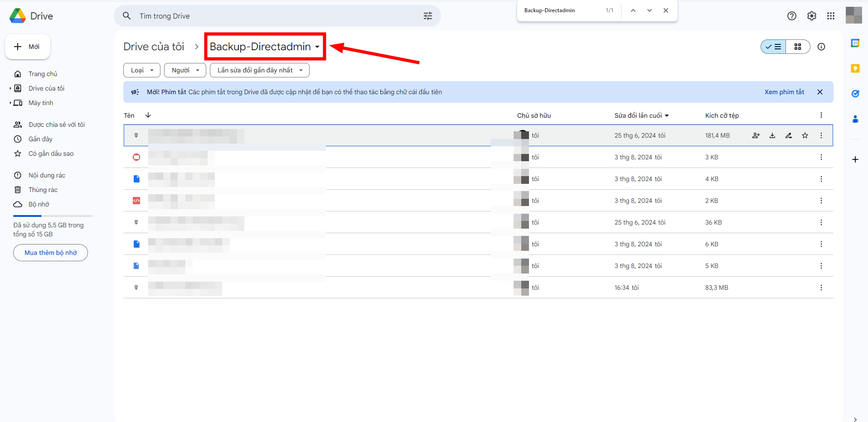Open more actions for 36 KB file
The width and height of the screenshot is (868, 422).
(x=821, y=222)
